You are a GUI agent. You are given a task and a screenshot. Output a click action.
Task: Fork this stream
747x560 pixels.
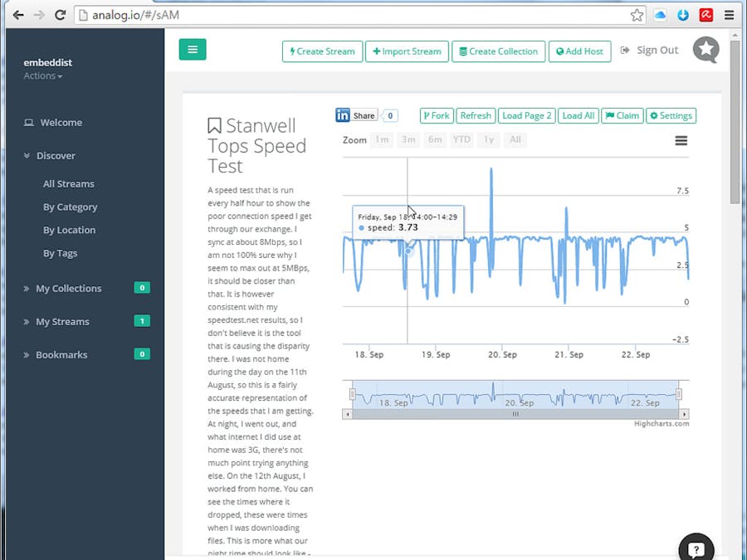point(437,115)
